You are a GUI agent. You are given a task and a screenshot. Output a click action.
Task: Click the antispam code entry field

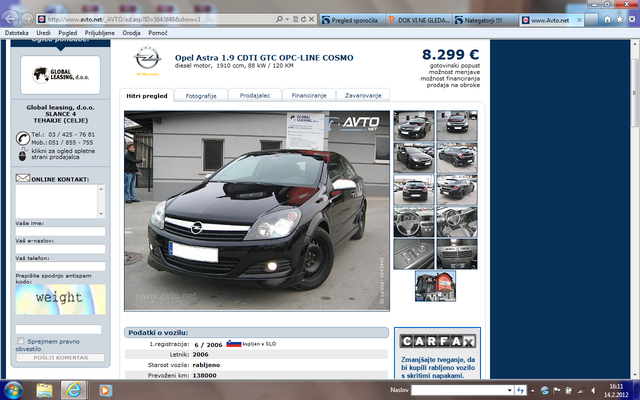58,329
